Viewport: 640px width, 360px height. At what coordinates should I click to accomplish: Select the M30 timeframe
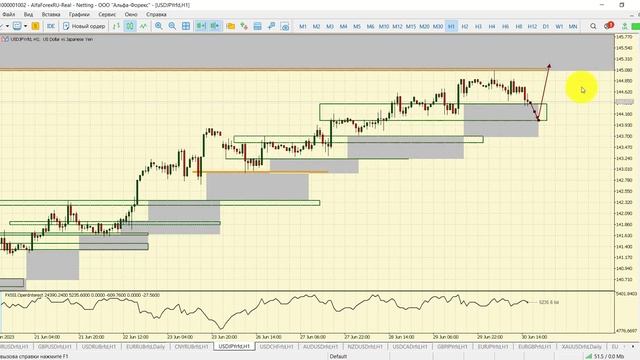point(438,26)
